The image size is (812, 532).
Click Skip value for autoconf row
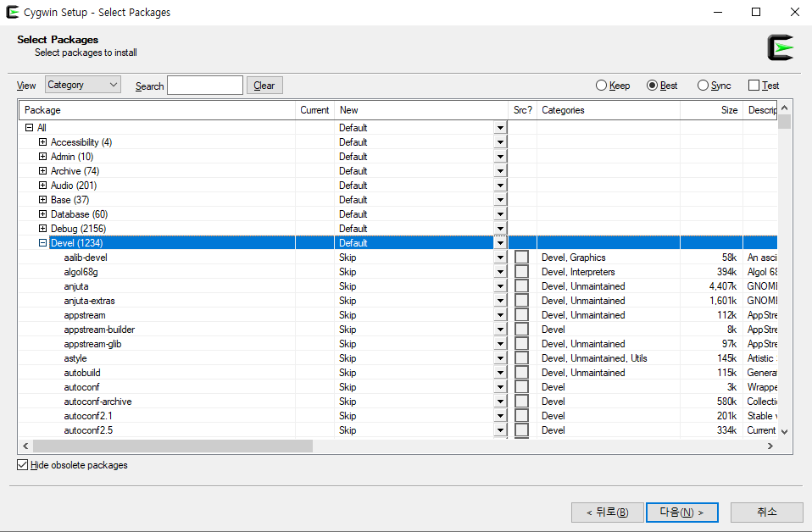(348, 387)
